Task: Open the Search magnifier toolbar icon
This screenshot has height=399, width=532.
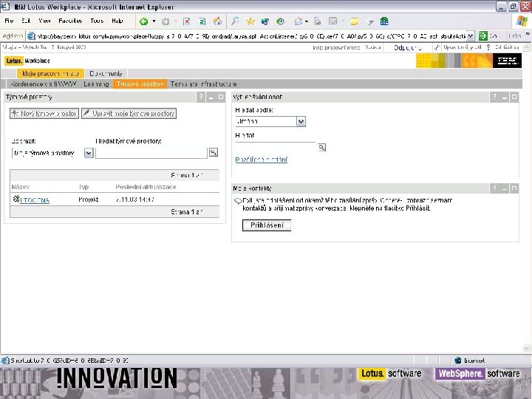Action: tap(235, 21)
